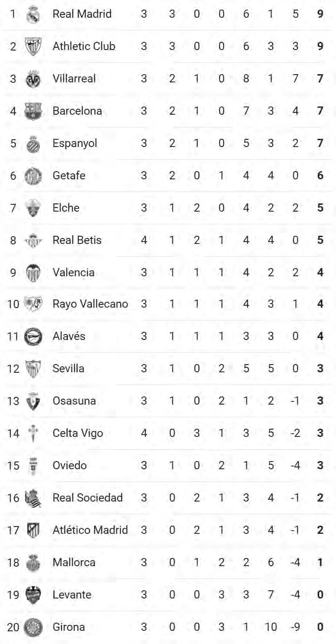The width and height of the screenshot is (336, 644).
Task: Open the Atlético Madrid team link
Action: pyautogui.click(x=90, y=530)
